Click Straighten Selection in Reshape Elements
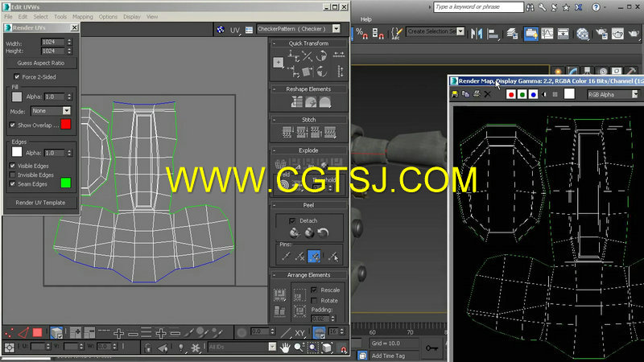This screenshot has height=362, width=644. click(x=296, y=101)
